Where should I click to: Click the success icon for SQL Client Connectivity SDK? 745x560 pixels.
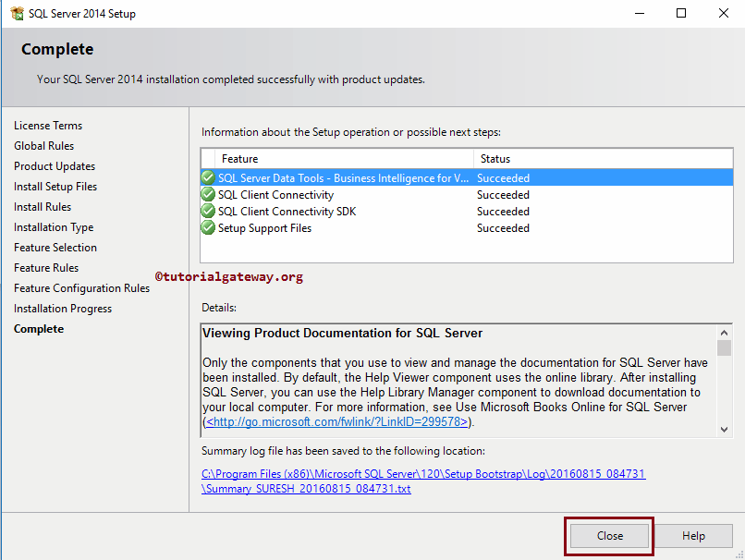pos(207,211)
